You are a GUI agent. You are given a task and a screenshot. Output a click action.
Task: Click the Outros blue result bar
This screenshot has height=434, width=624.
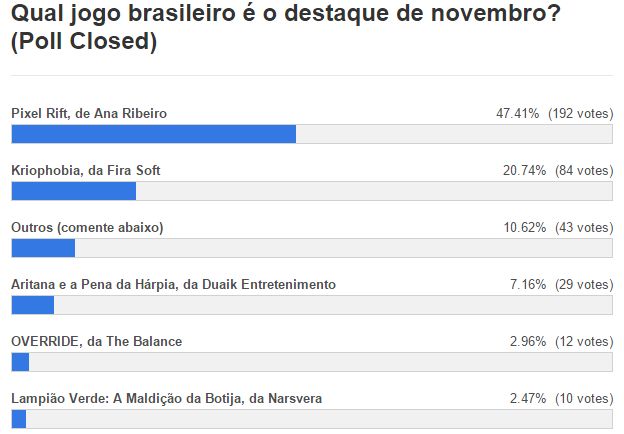click(43, 248)
